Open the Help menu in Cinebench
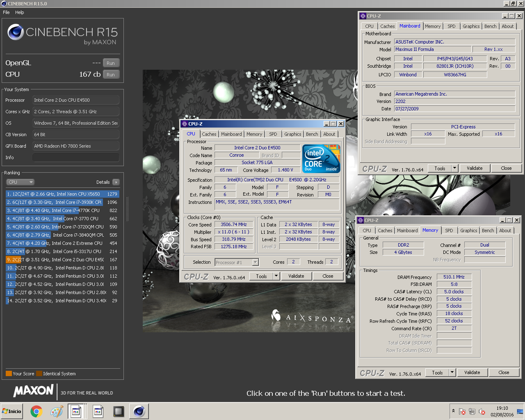Image resolution: width=525 pixels, height=420 pixels. [x=20, y=12]
